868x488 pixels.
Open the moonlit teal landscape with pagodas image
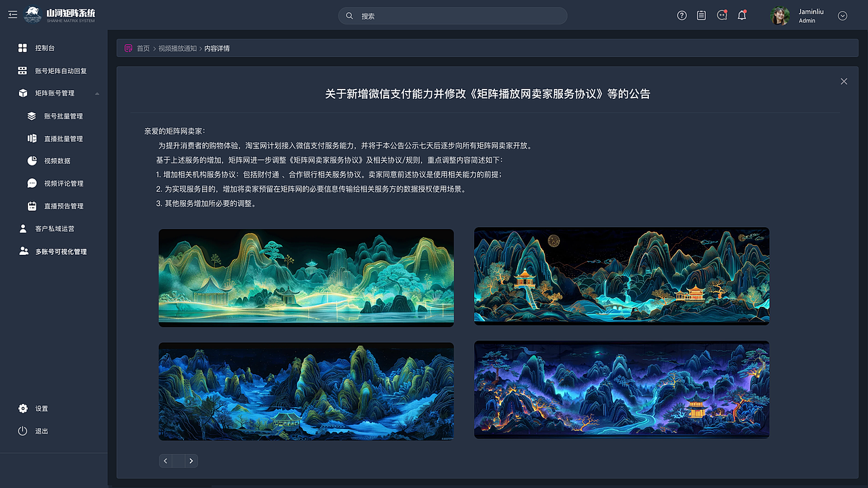622,276
